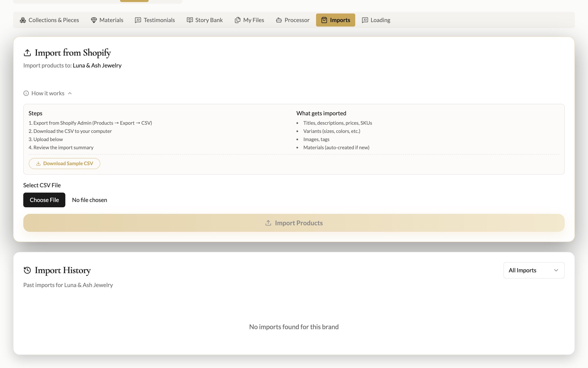The width and height of the screenshot is (588, 368).
Task: Open the Testimonials tab
Action: point(155,20)
